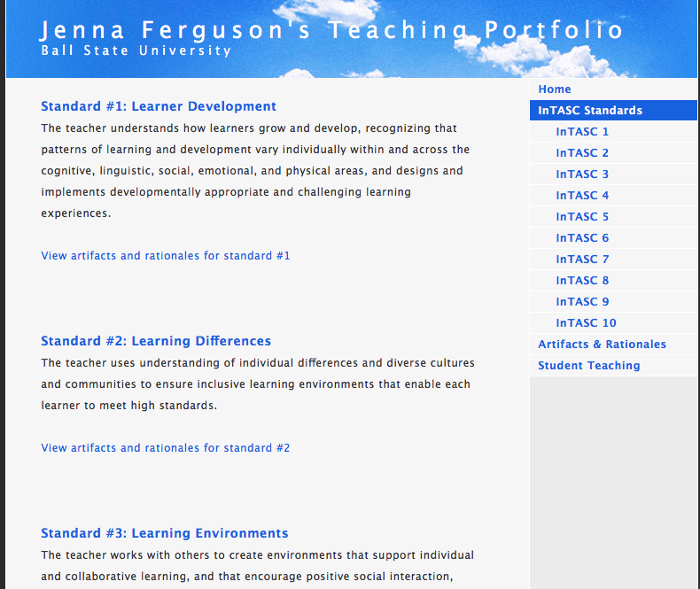This screenshot has width=700, height=589.
Task: Open InTASC 4 submenu link
Action: point(582,196)
